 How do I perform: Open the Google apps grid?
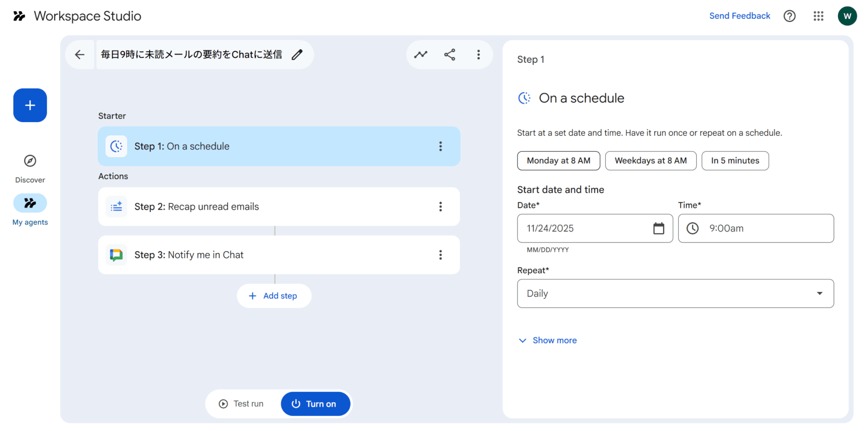[818, 16]
